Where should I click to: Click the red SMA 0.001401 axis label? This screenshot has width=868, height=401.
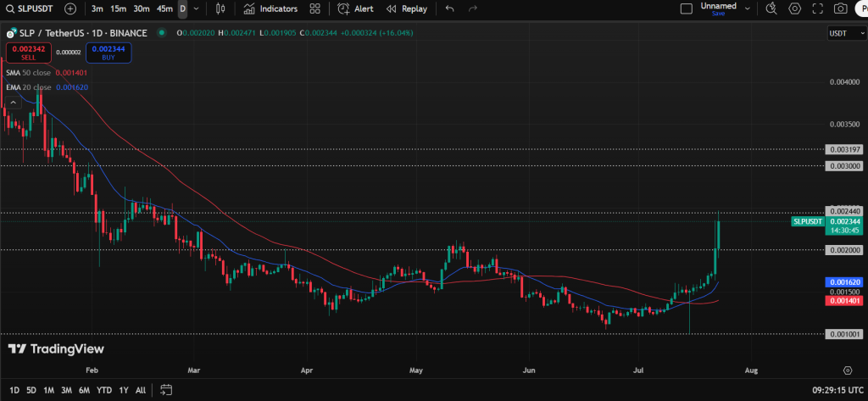tap(843, 301)
